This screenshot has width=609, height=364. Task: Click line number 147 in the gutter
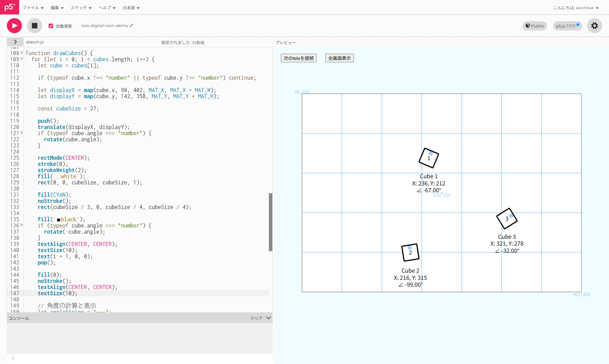(x=15, y=293)
